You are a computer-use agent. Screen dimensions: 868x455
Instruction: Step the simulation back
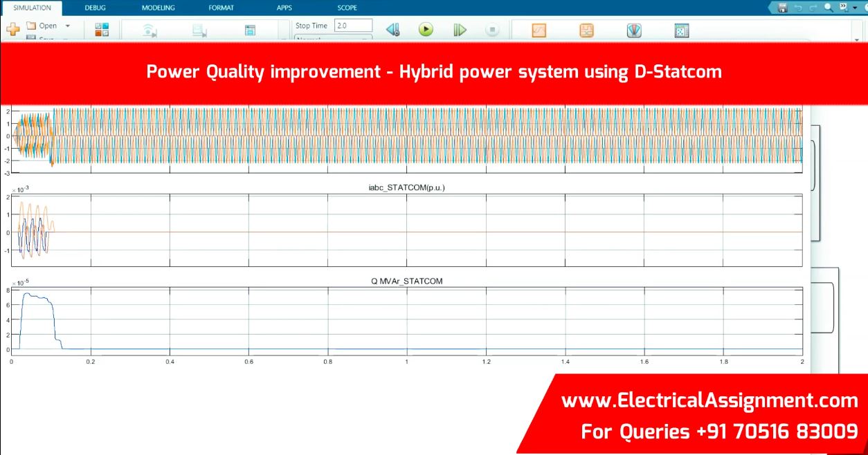[x=392, y=30]
